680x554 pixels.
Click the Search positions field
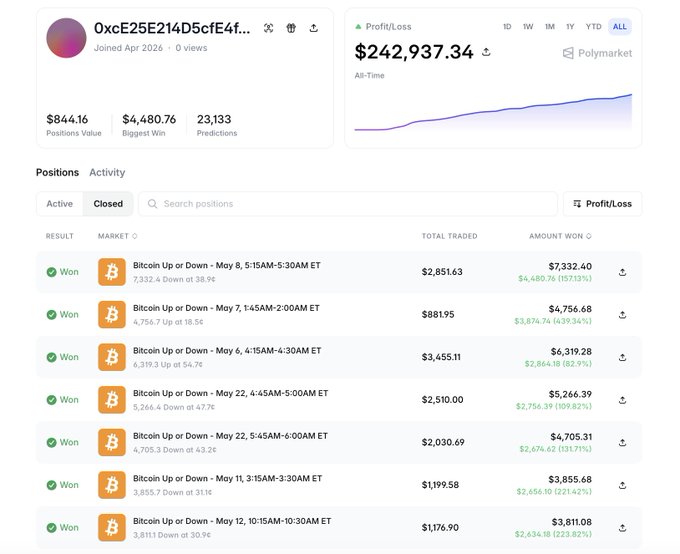click(348, 203)
